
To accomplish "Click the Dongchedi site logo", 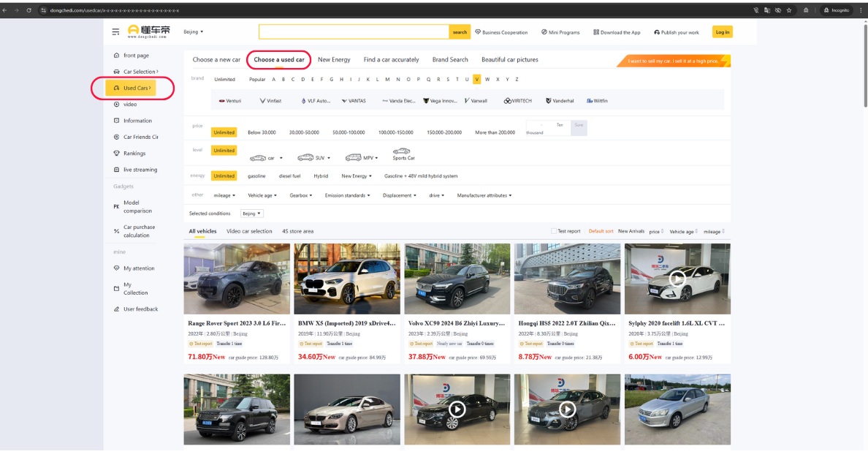I will pyautogui.click(x=148, y=31).
